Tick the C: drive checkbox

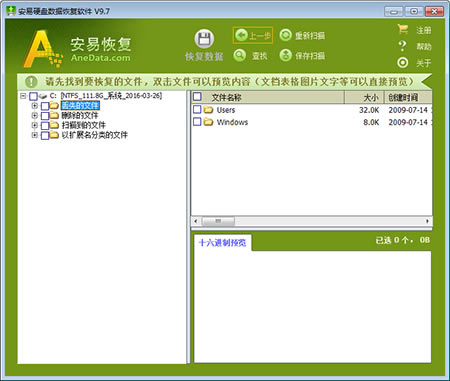33,96
